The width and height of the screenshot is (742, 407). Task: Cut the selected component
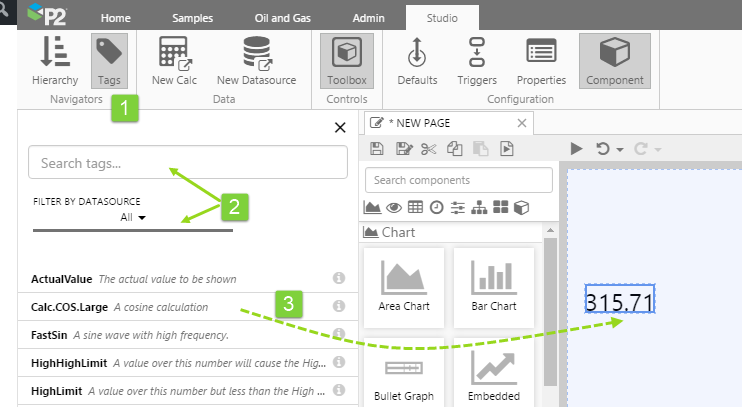point(429,149)
